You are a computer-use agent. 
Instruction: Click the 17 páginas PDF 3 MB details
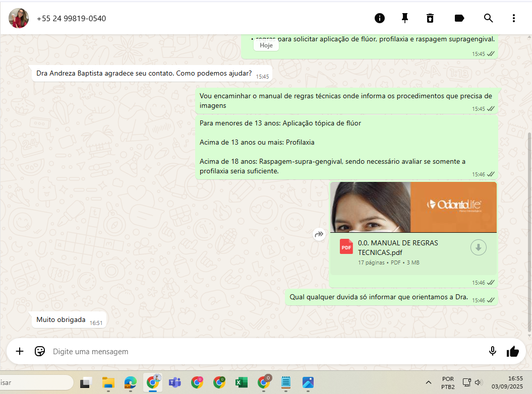pyautogui.click(x=388, y=263)
